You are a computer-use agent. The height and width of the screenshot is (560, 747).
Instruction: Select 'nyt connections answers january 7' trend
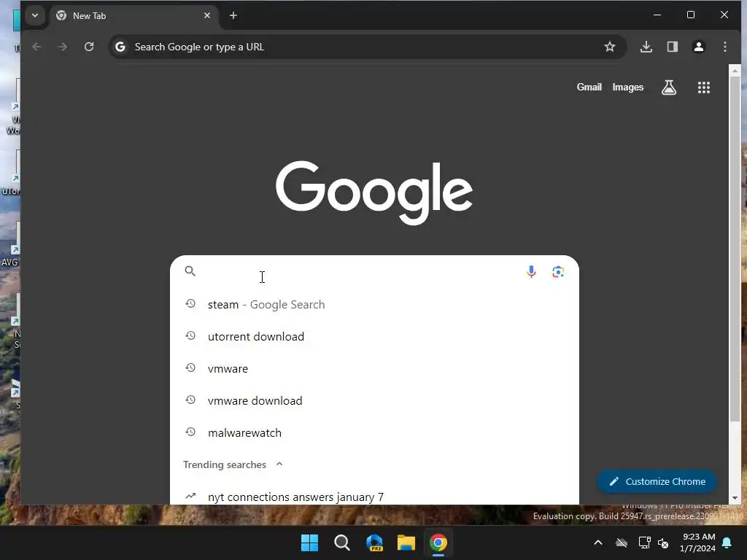point(374,496)
